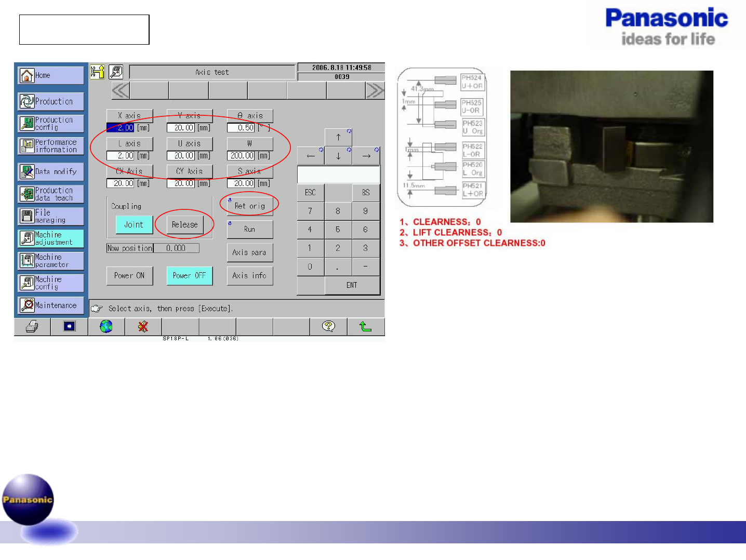
Task: Click the machine photo on the right
Action: 612,146
